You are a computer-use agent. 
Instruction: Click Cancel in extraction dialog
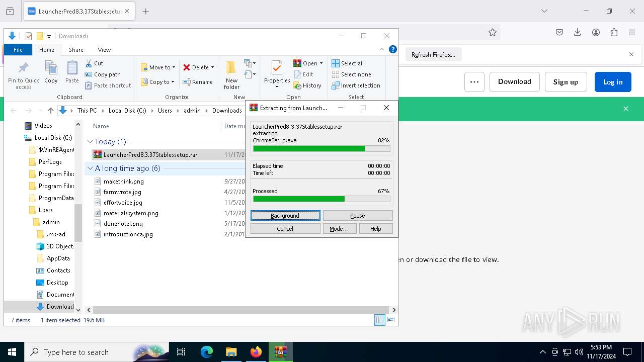pos(285,229)
